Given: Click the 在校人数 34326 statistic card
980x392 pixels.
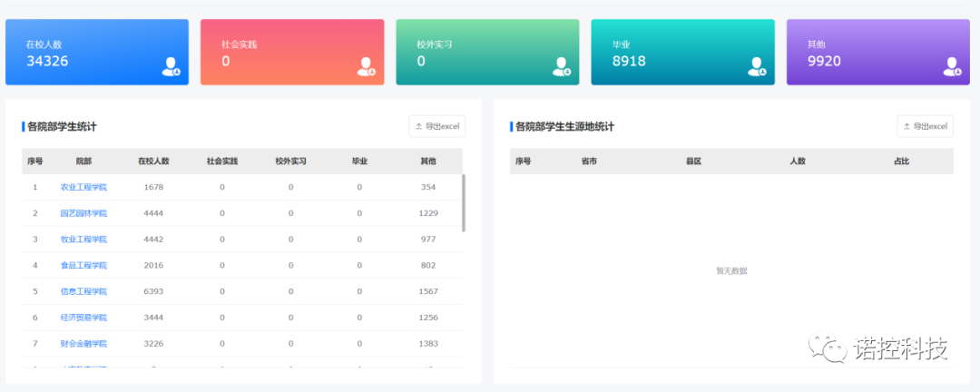Looking at the screenshot, I should 97,52.
